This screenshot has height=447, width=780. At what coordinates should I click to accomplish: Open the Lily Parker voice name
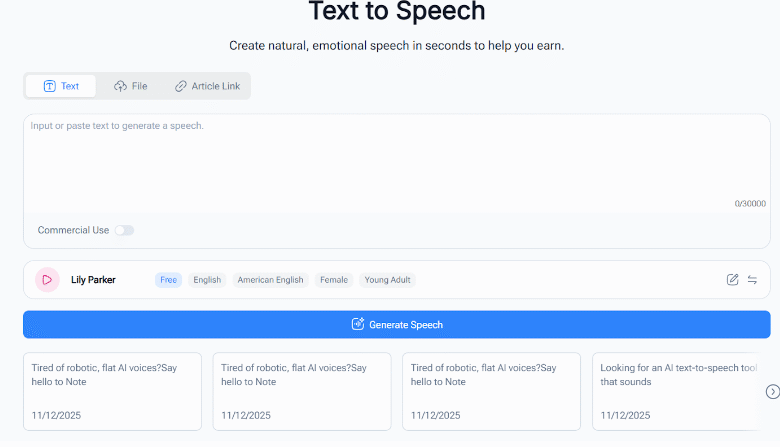click(x=93, y=280)
